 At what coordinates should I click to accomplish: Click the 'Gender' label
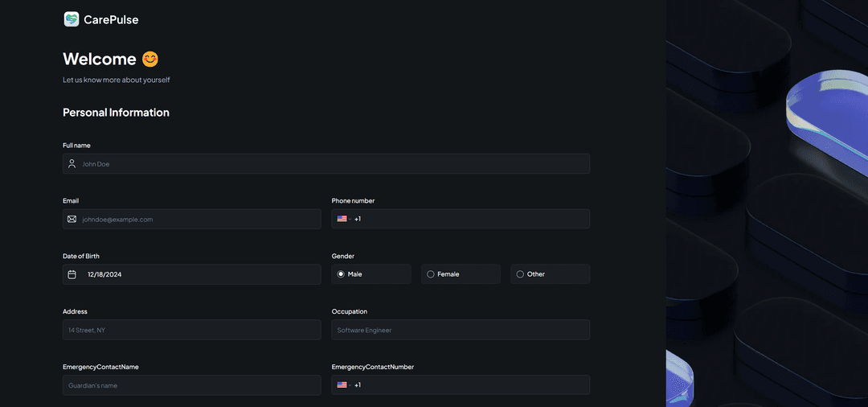343,256
